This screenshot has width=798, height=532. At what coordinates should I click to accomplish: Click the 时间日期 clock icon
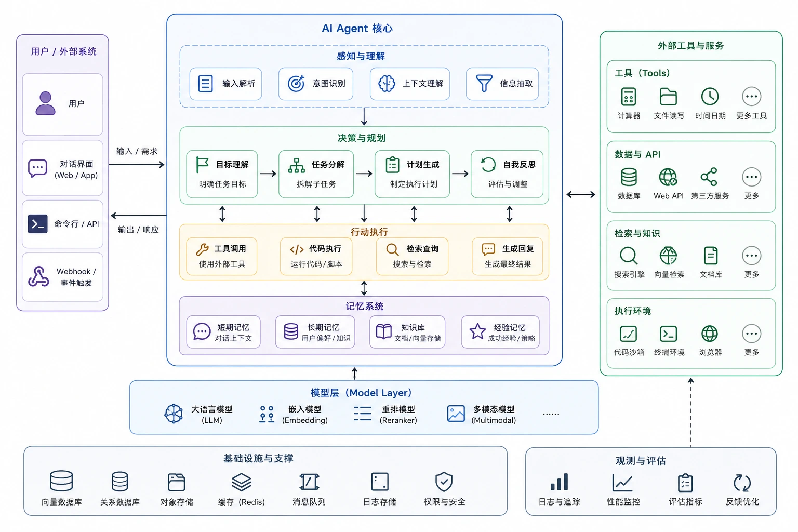pyautogui.click(x=710, y=97)
